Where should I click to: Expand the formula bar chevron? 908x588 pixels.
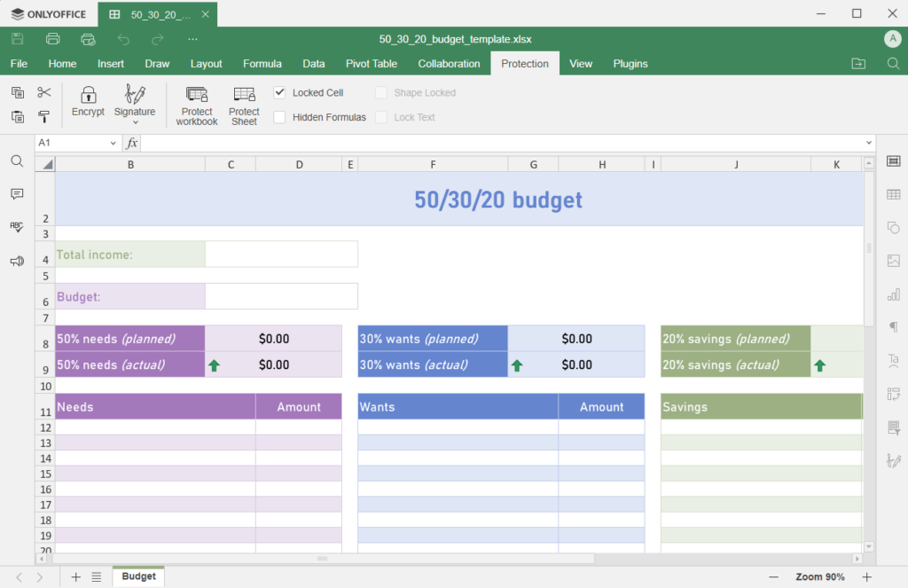point(868,143)
